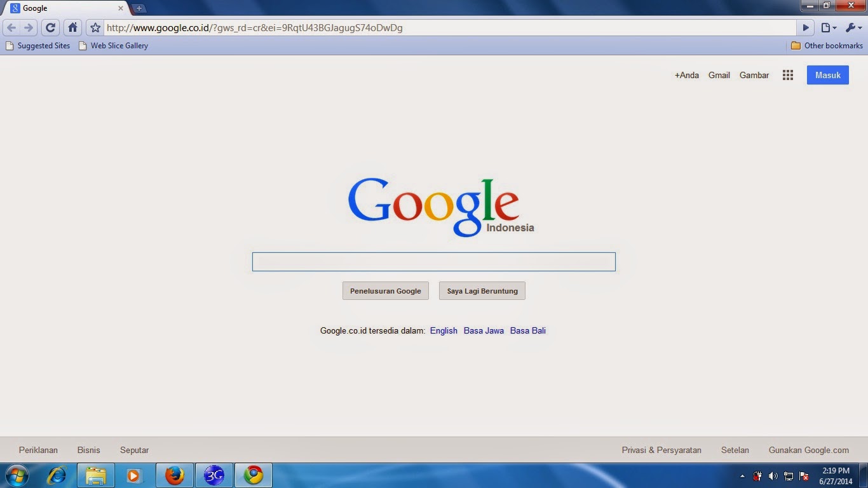
Task: Open the Action Center flag icon
Action: 804,476
